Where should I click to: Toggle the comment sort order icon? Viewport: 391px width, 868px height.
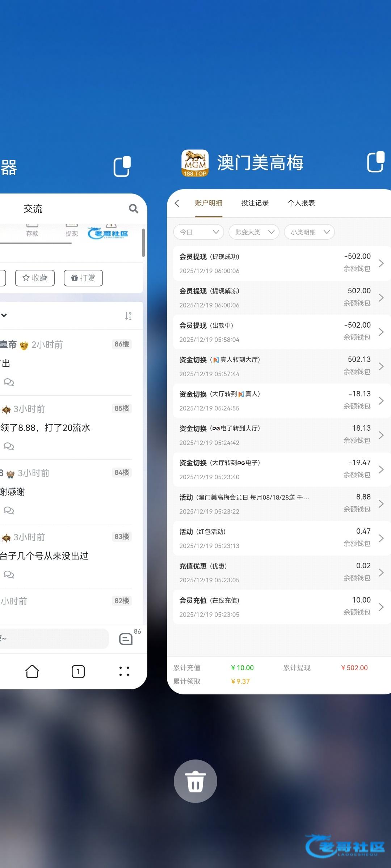tap(128, 316)
